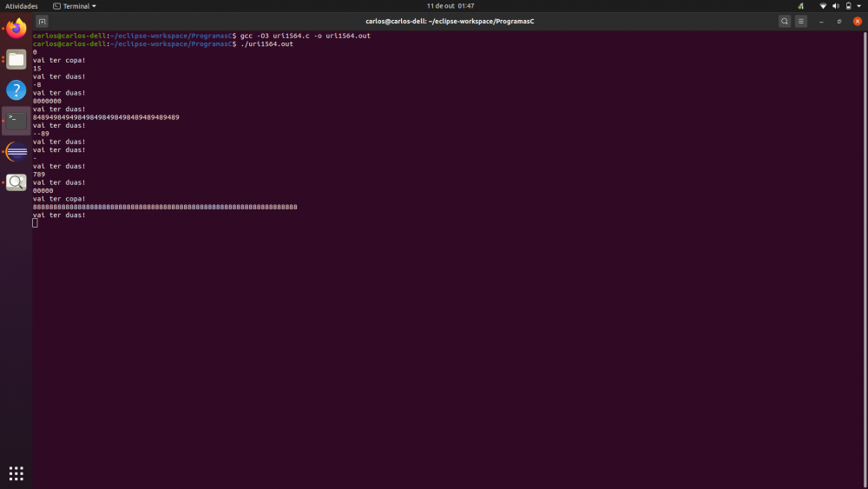Minimize the terminal window
The image size is (868, 489).
point(822,21)
